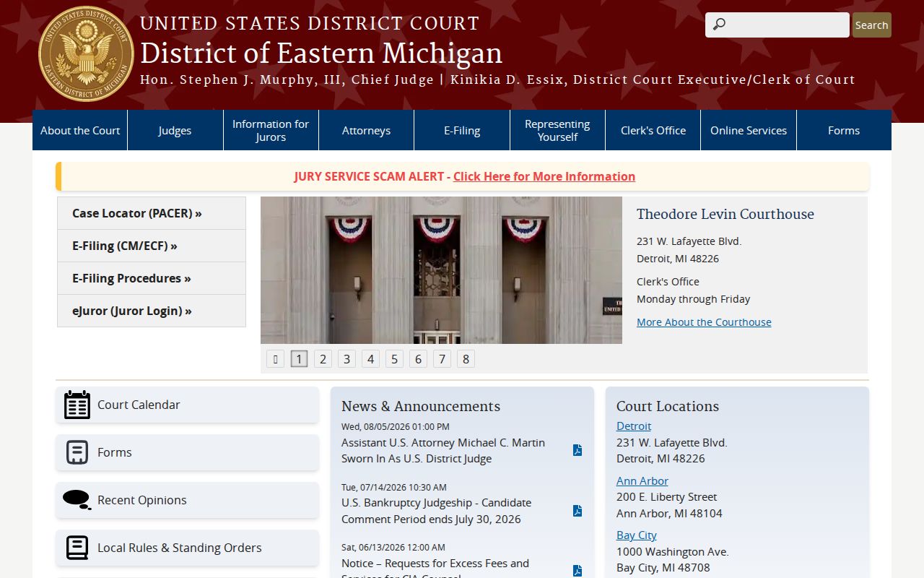Image resolution: width=924 pixels, height=578 pixels.
Task: Open eJuror (Juror Login) link
Action: click(152, 311)
